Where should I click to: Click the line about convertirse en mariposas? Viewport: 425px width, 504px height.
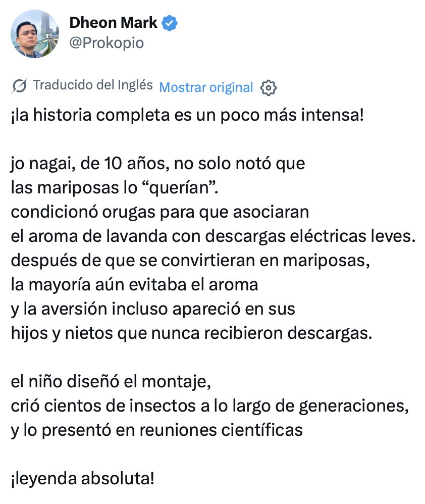(x=190, y=261)
